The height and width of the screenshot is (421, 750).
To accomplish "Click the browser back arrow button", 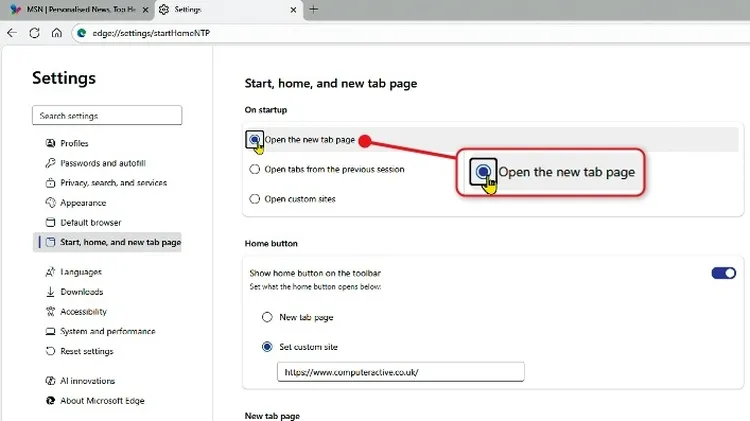I will coord(12,33).
